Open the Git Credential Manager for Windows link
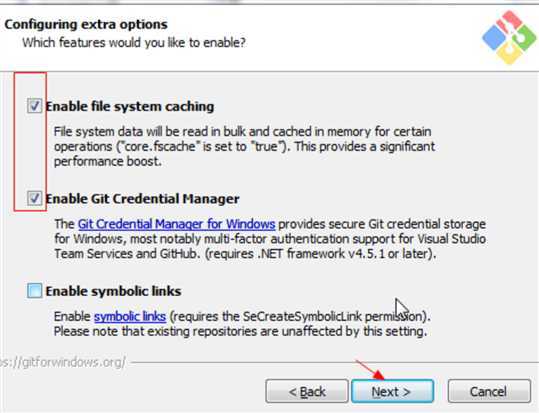Screen dimensions: 539x413 pos(176,224)
